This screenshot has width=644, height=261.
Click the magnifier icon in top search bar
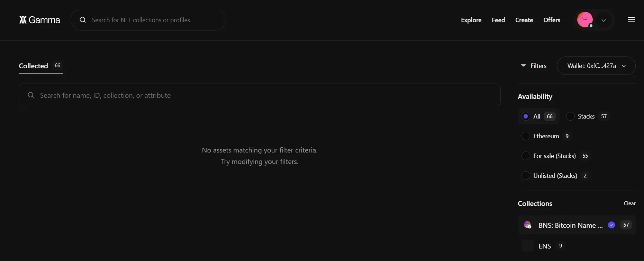pyautogui.click(x=83, y=20)
